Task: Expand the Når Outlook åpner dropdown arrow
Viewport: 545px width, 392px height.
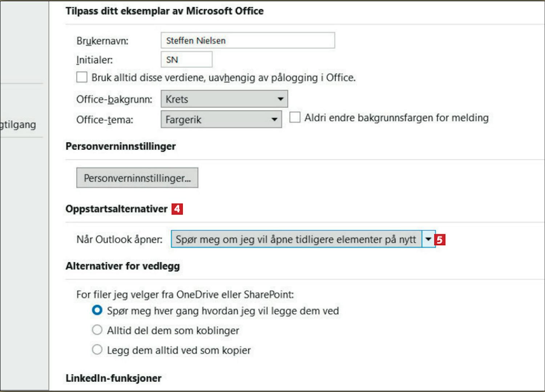Action: pos(428,239)
